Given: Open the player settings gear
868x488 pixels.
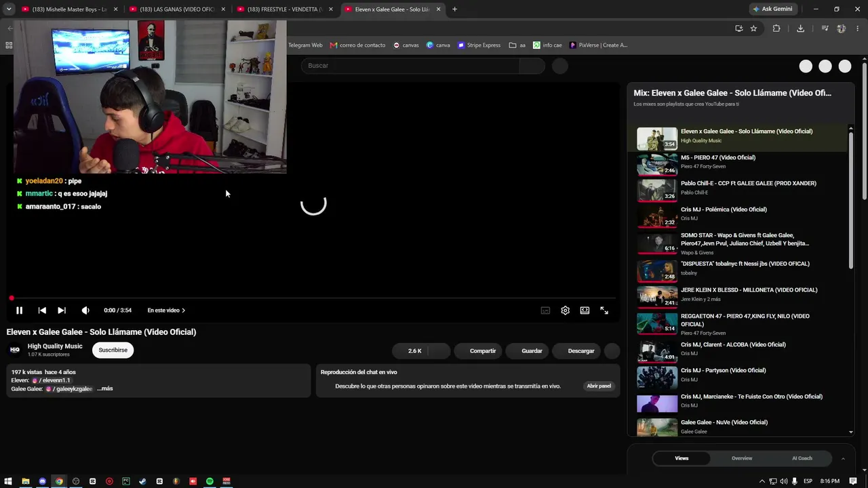Looking at the screenshot, I should point(565,310).
